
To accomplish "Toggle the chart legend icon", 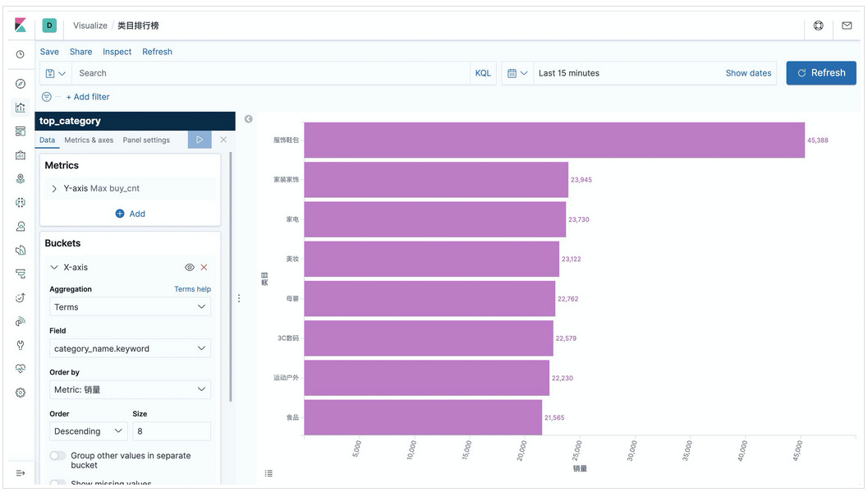I will pos(269,473).
